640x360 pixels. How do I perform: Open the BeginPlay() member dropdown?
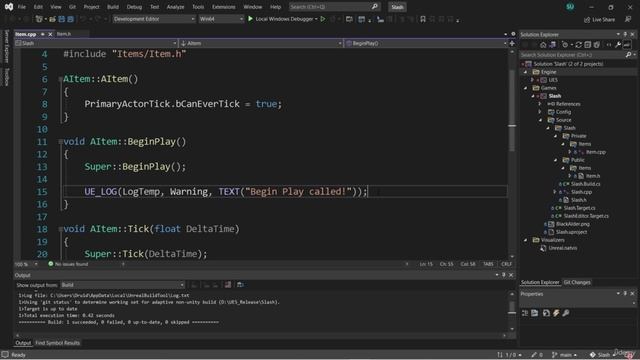pyautogui.click(x=426, y=43)
